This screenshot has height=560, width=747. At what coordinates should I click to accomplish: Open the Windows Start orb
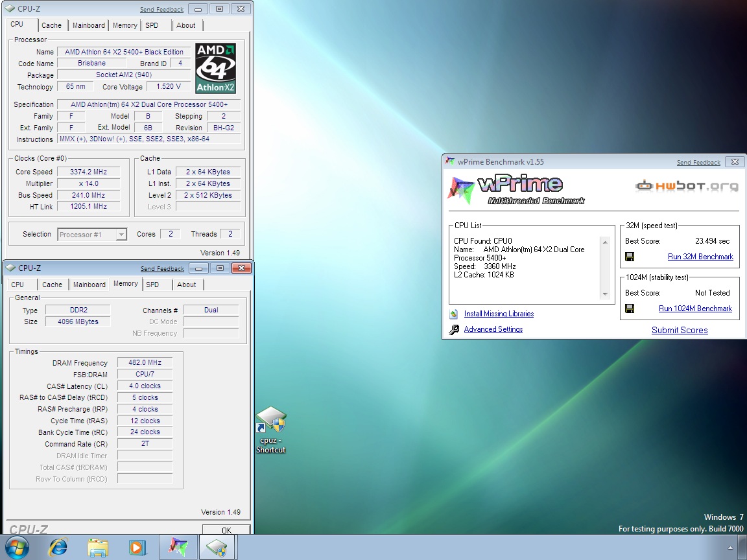pyautogui.click(x=17, y=548)
